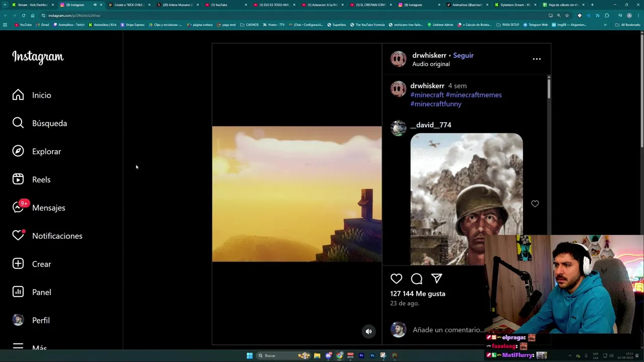
Task: Like the post with heart icon
Action: [x=396, y=279]
